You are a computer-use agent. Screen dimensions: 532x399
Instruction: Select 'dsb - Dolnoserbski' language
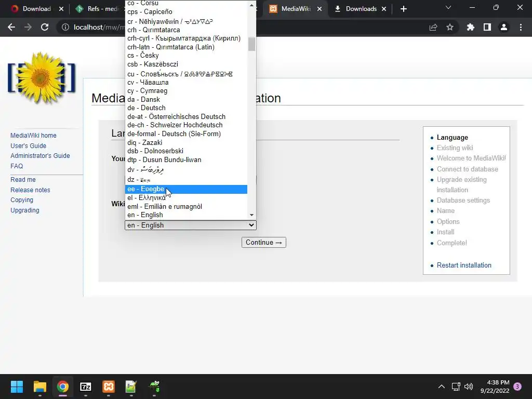(x=186, y=151)
